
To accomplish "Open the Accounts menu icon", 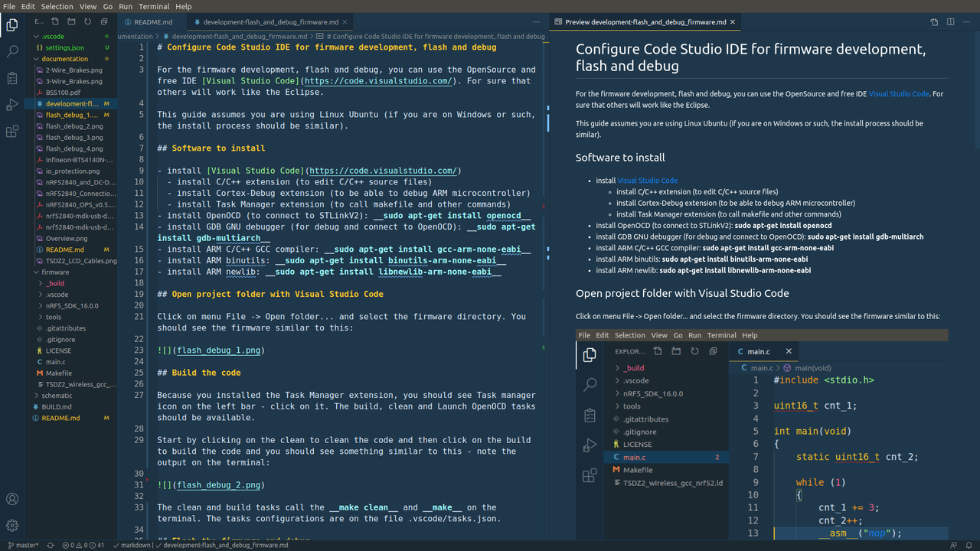I will pos(12,499).
